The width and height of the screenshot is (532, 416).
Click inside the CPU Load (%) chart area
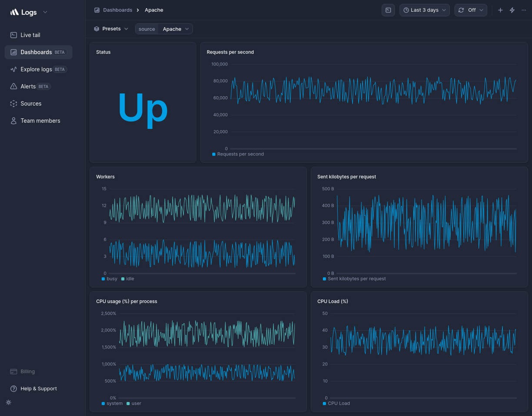pyautogui.click(x=423, y=356)
